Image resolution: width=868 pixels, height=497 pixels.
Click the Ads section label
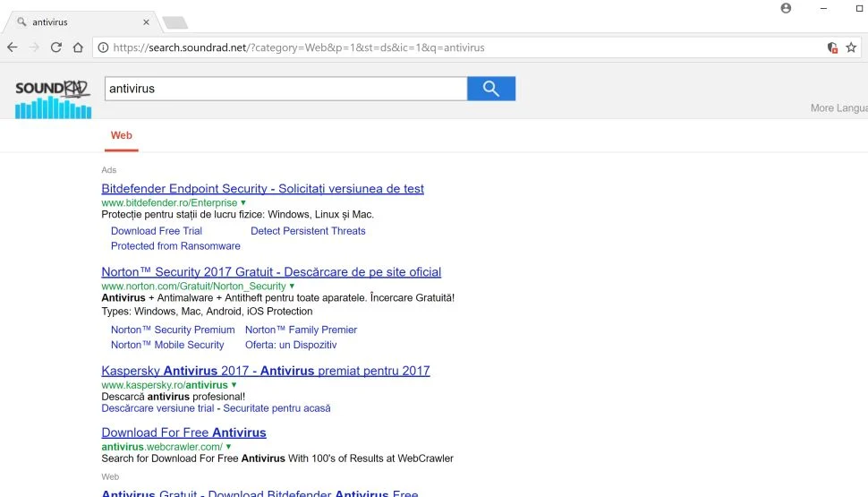109,170
